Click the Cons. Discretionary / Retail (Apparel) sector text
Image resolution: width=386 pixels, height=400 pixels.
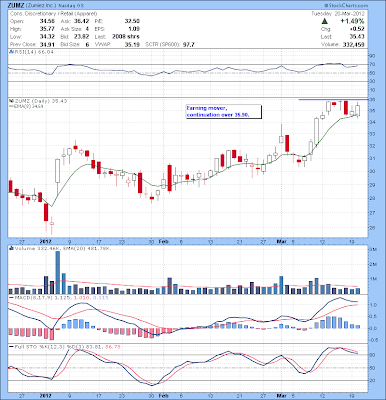pos(53,14)
